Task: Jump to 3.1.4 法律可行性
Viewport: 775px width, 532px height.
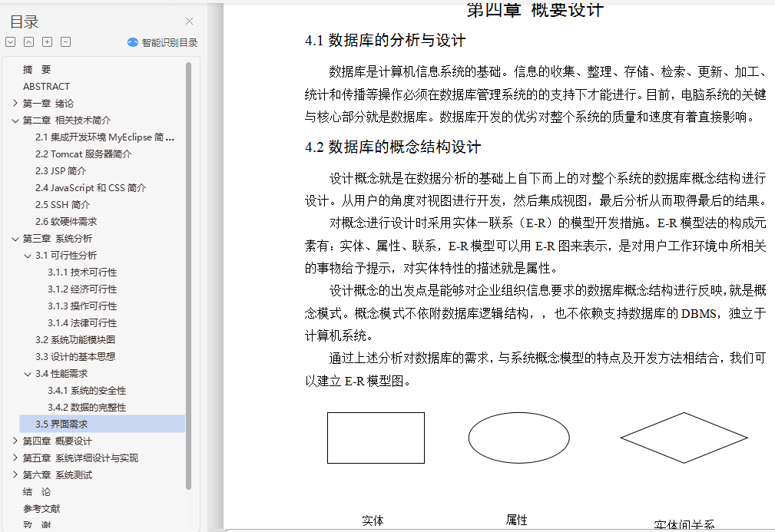Action: 82,322
